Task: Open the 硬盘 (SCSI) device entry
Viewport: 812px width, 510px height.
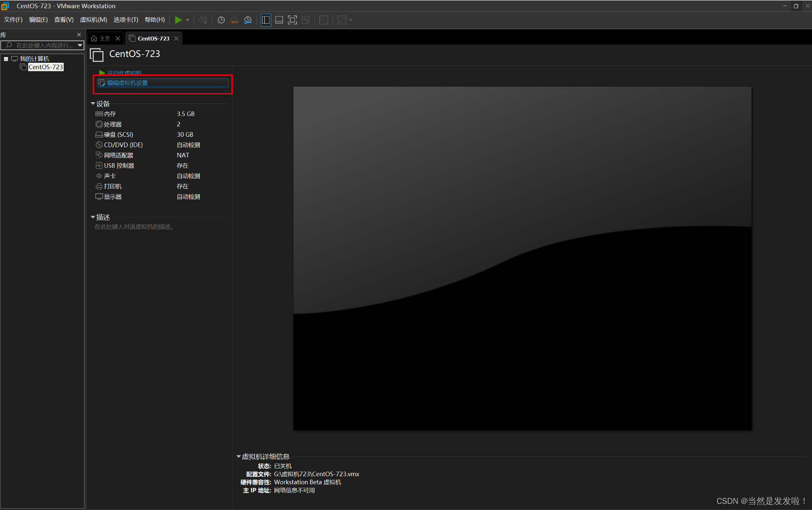Action: [118, 135]
